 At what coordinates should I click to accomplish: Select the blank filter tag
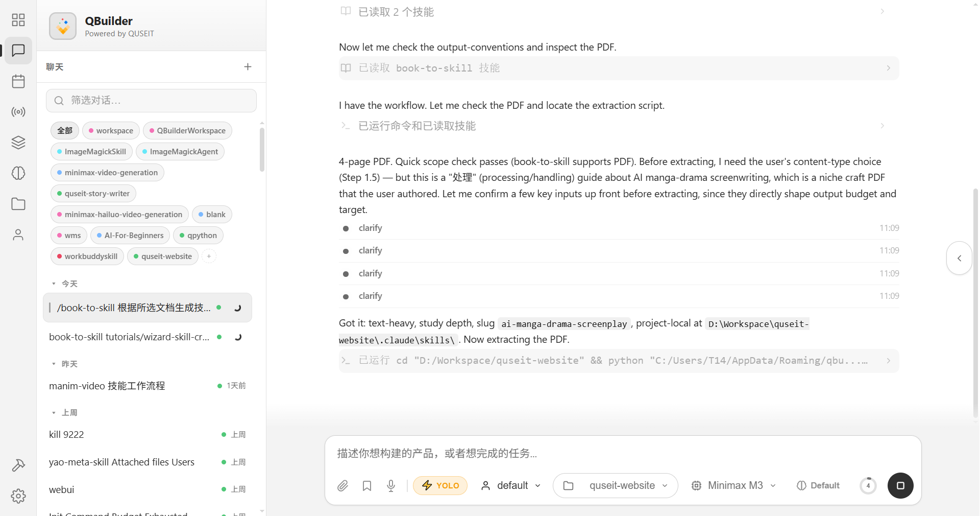click(212, 215)
